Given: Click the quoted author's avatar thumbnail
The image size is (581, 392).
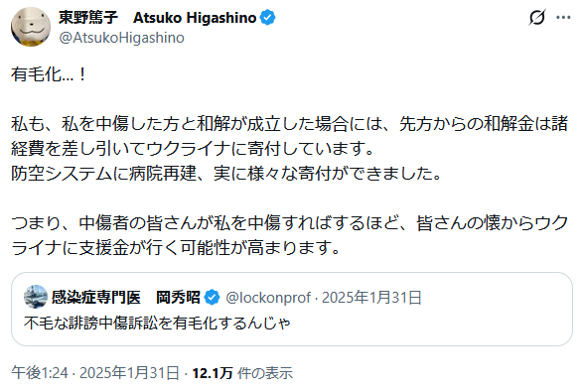Looking at the screenshot, I should (x=36, y=297).
